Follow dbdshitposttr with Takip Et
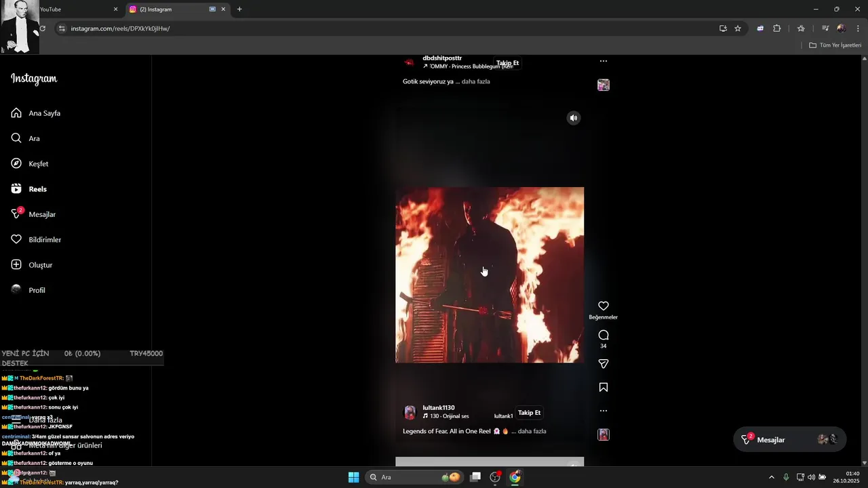868x488 pixels. pos(507,63)
